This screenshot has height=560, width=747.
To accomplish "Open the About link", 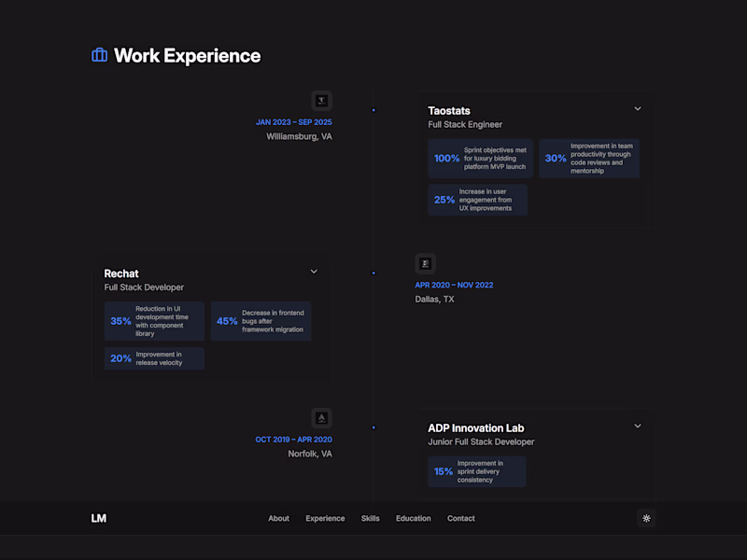I will [x=278, y=518].
